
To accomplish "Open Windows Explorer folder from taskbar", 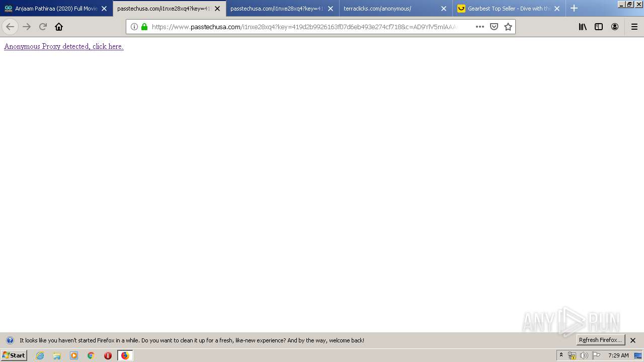I will point(57,355).
